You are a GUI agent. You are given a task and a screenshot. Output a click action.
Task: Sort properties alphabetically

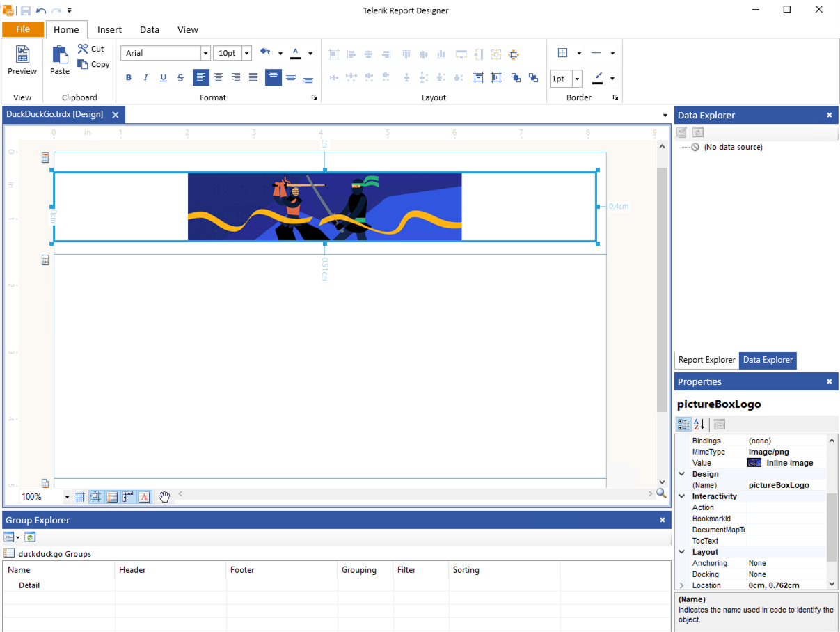[x=699, y=424]
